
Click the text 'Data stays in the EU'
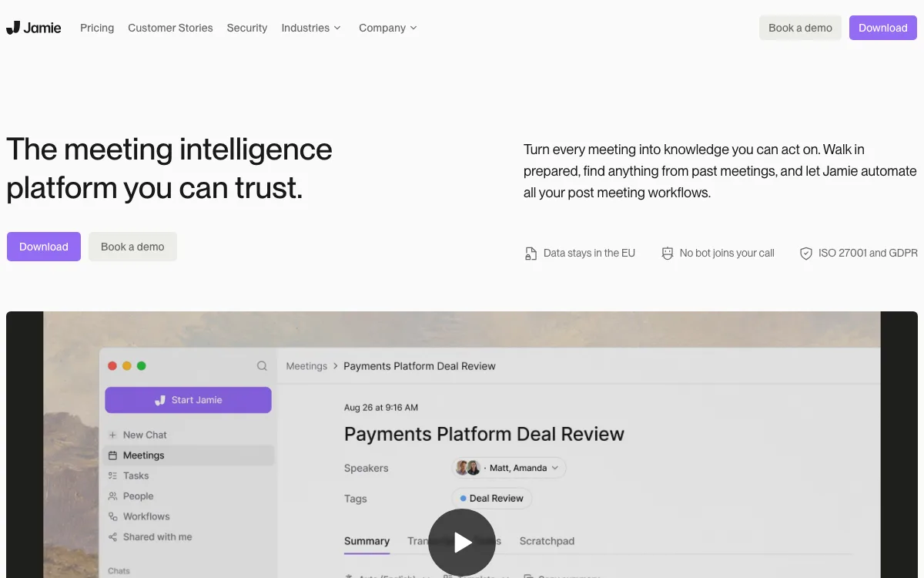[x=589, y=253]
